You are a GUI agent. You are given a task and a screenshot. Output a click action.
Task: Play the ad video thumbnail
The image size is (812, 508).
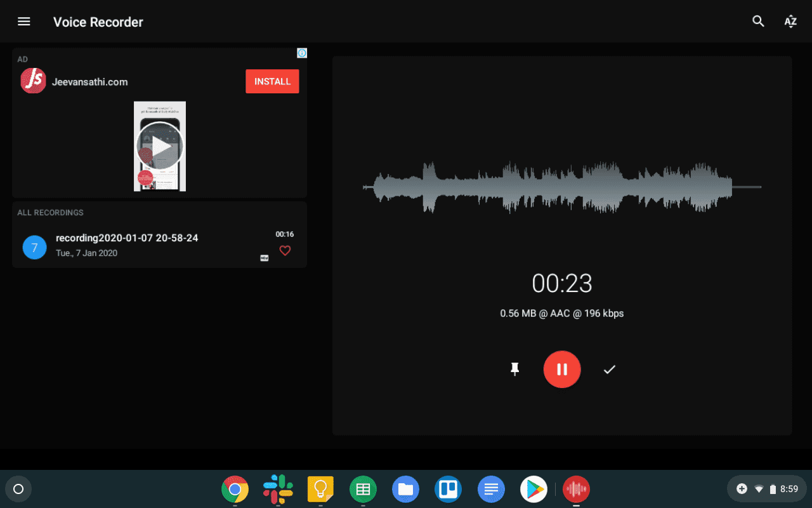(160, 146)
